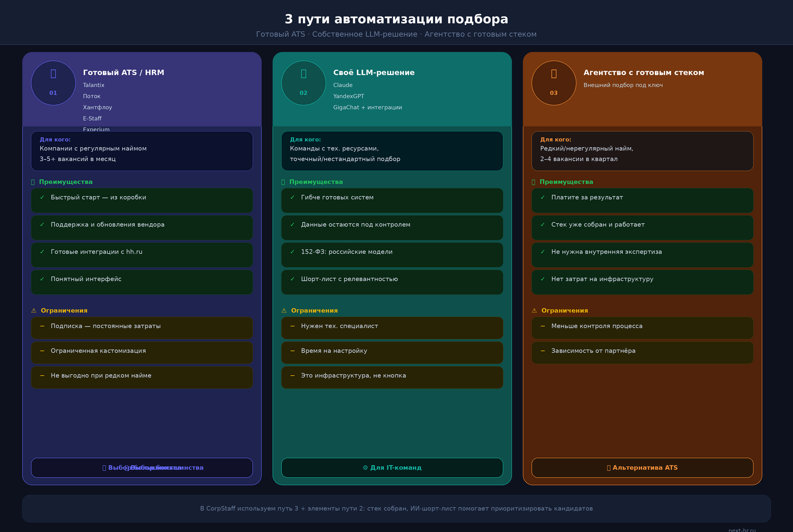Click the 'Альтернатива ATS' button
Screen dimensions: 793x532
pyautogui.click(x=642, y=468)
